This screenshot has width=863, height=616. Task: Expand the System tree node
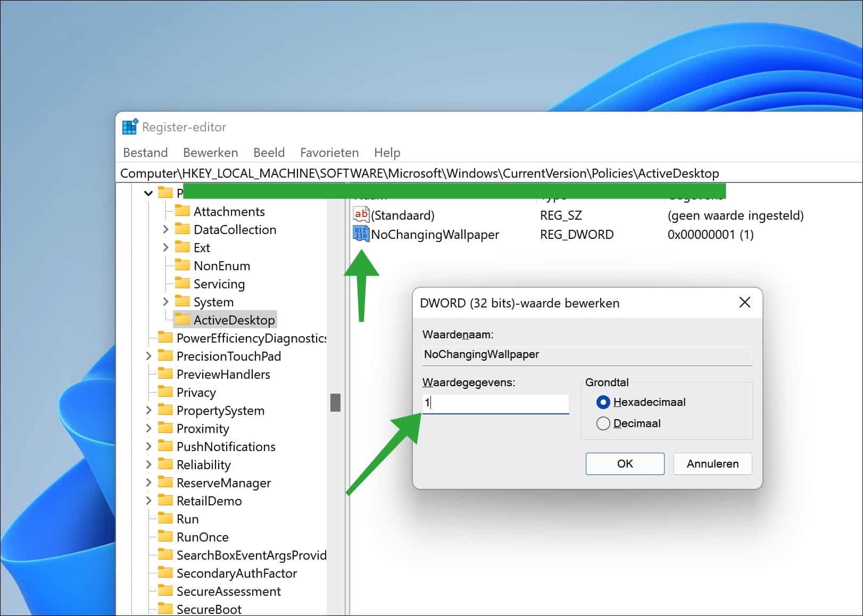(x=166, y=302)
